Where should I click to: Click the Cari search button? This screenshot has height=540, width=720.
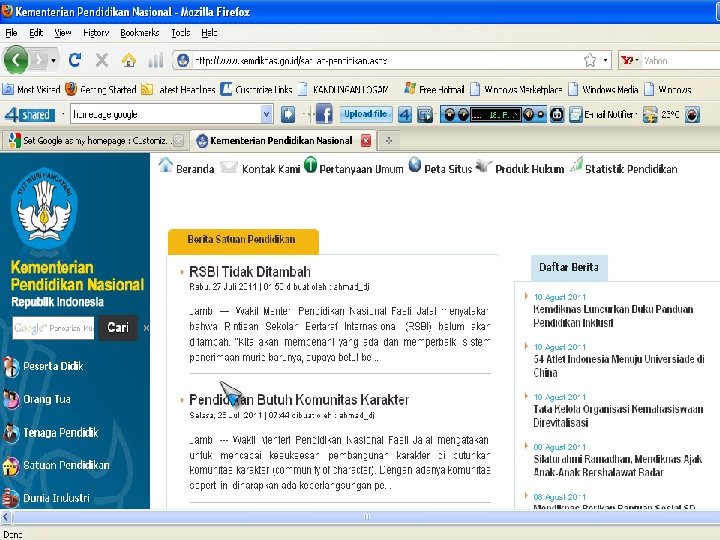click(118, 327)
